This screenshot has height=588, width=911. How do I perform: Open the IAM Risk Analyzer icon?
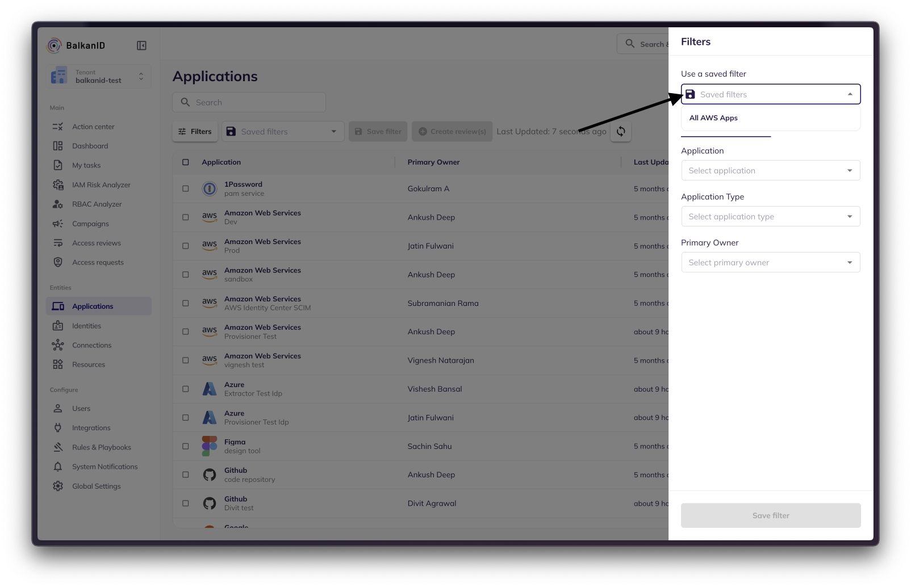point(58,185)
